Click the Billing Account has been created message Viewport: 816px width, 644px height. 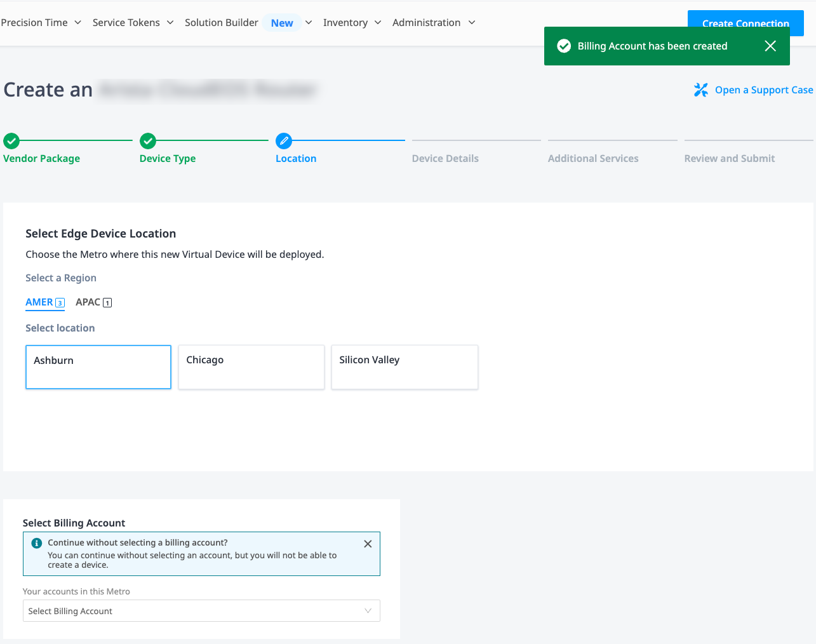click(x=653, y=46)
